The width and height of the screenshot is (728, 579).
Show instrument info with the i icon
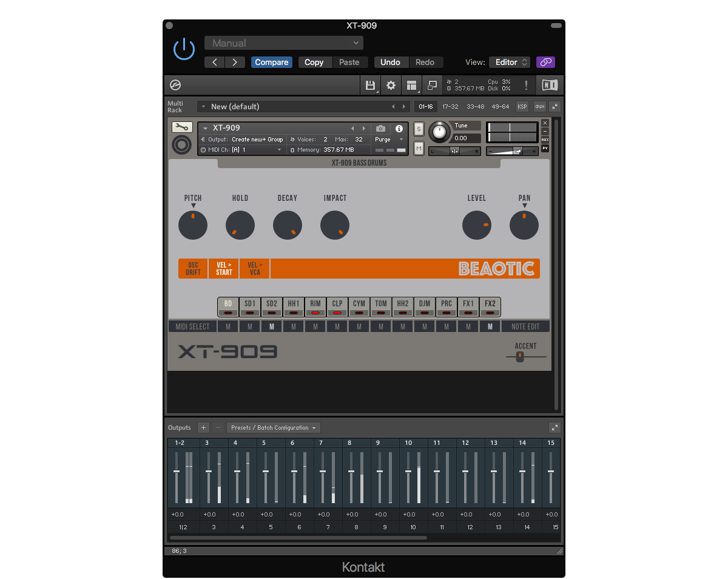(399, 129)
